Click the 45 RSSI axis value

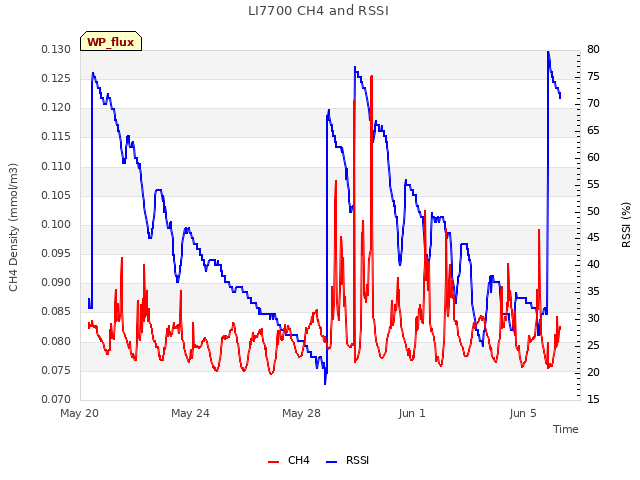[x=593, y=238]
